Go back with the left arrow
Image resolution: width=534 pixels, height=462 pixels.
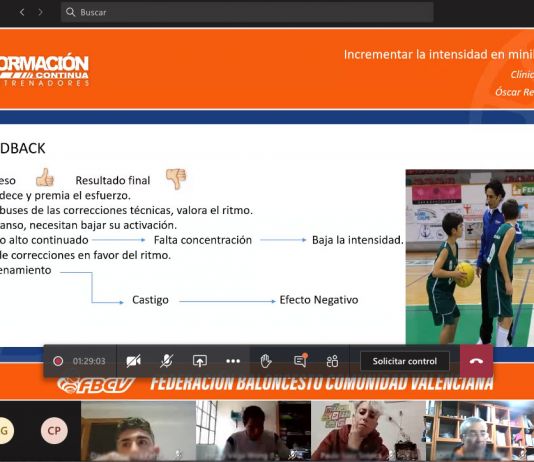coord(22,12)
